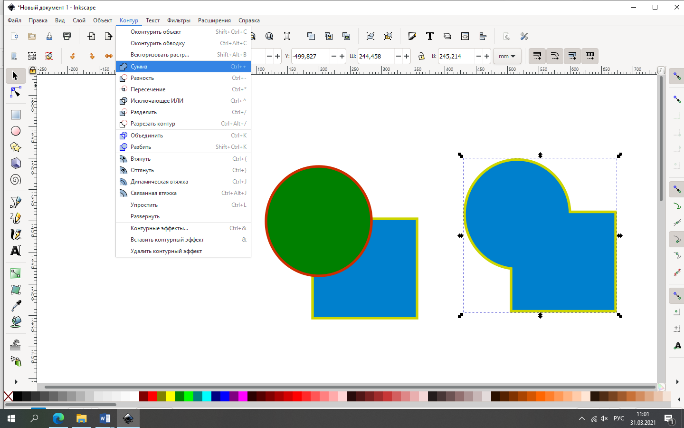Click the Open file folder icon
Screen dimensions: 684x428
[32, 36]
